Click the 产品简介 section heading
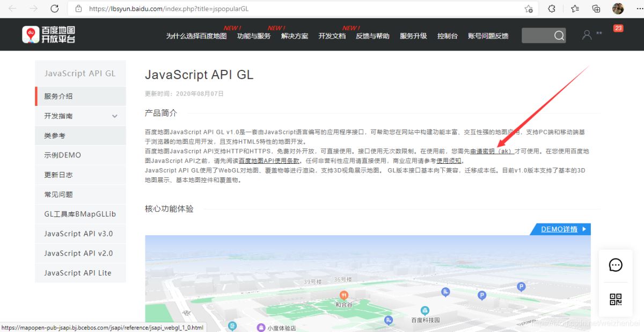Viewport: 644px width, 332px height. pyautogui.click(x=161, y=113)
